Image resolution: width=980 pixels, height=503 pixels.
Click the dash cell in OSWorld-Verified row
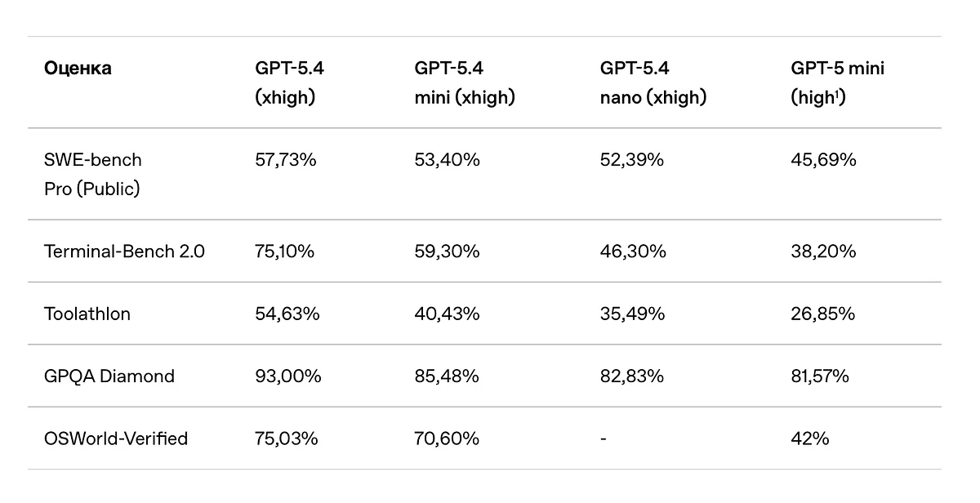603,439
